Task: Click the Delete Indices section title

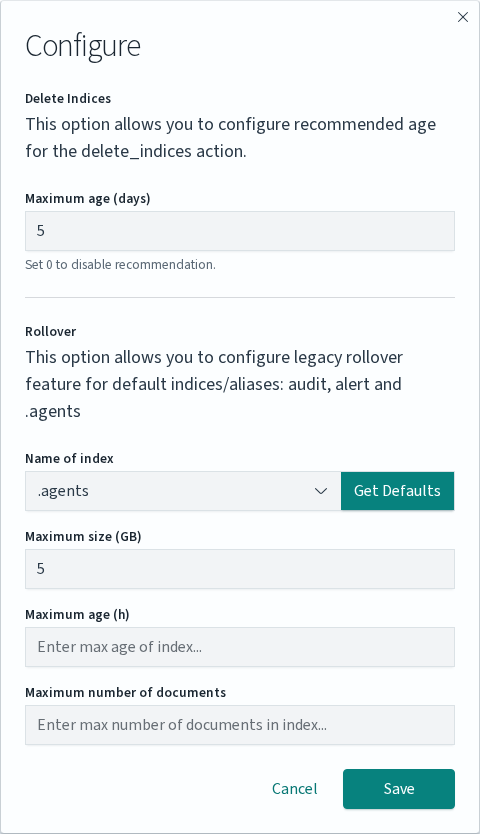Action: pyautogui.click(x=68, y=98)
